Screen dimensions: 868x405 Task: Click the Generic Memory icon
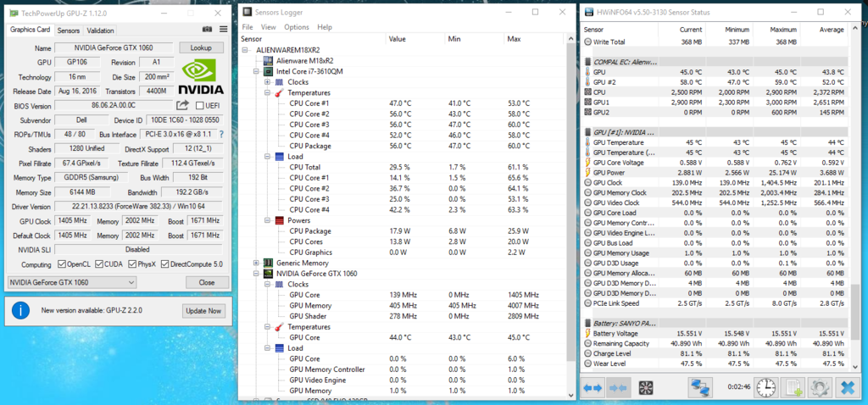coord(268,263)
